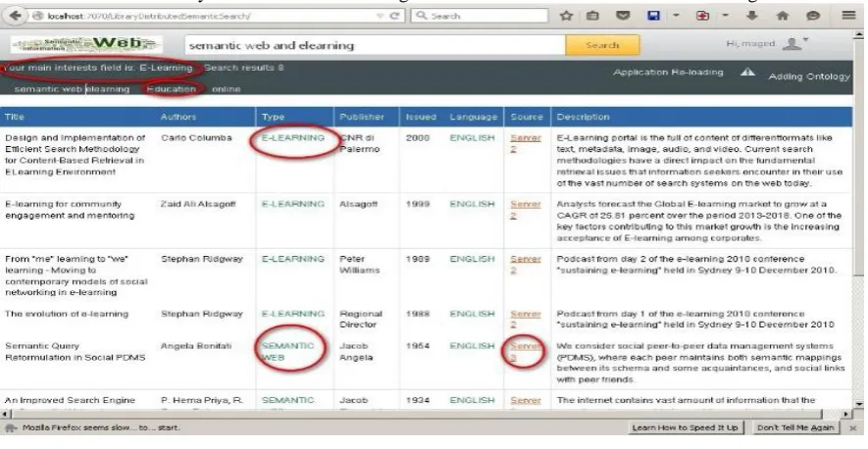
Task: Click SEMANTIC WEB type in Angela Bonifati row
Action: 287,352
